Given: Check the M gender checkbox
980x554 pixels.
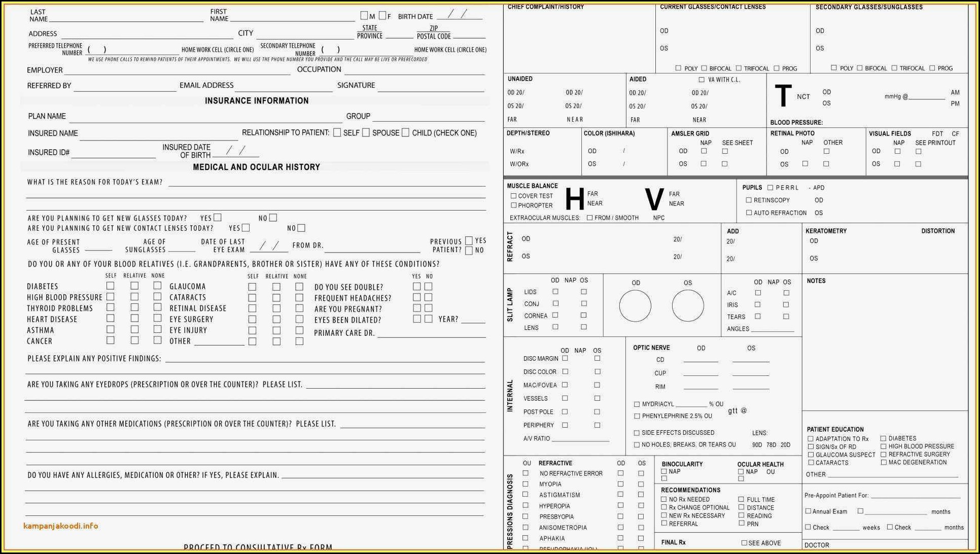Looking at the screenshot, I should tap(364, 16).
